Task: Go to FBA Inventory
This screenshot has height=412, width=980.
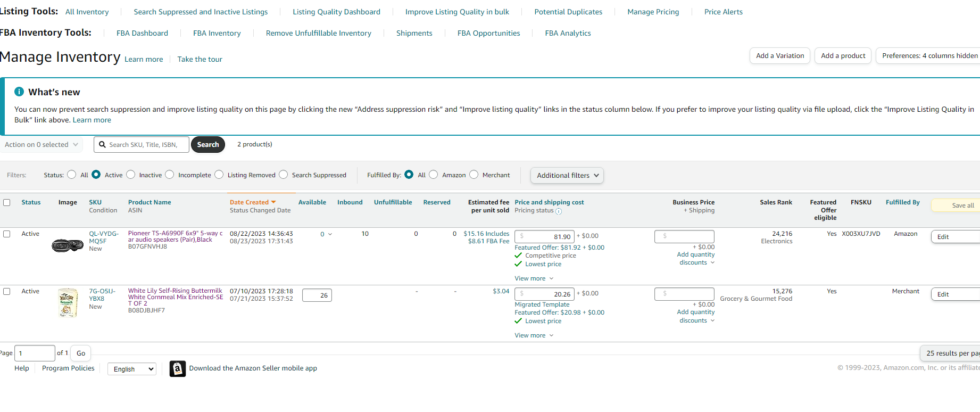Action: (217, 33)
